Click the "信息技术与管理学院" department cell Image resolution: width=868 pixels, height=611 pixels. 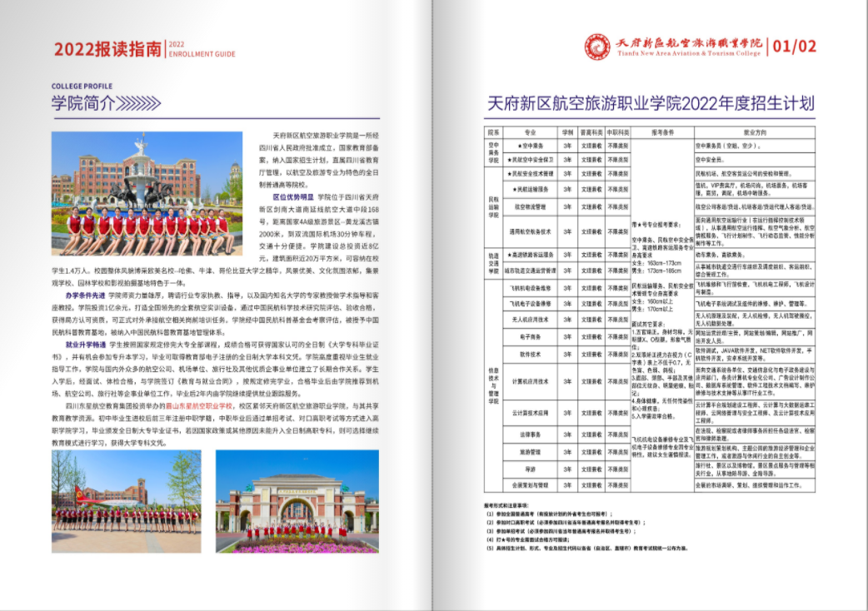(x=493, y=385)
